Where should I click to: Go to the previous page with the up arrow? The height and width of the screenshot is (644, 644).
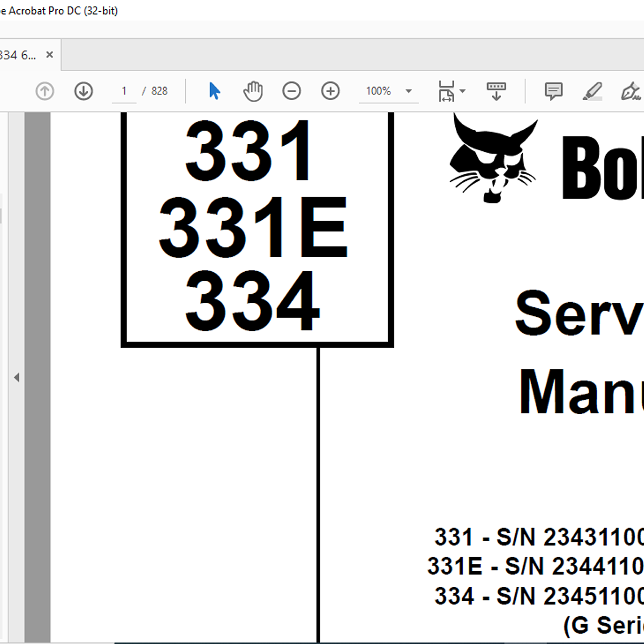tap(44, 90)
